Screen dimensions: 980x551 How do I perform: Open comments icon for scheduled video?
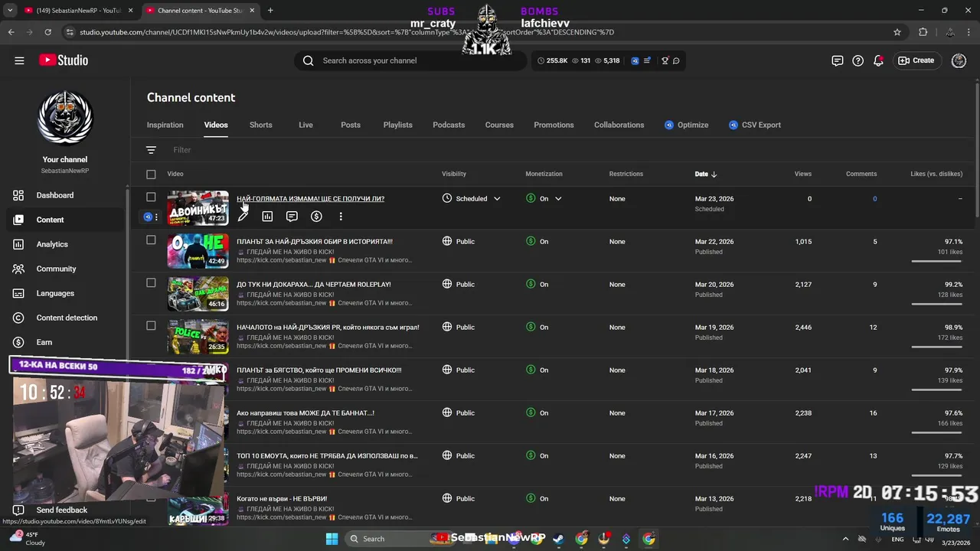(x=292, y=217)
